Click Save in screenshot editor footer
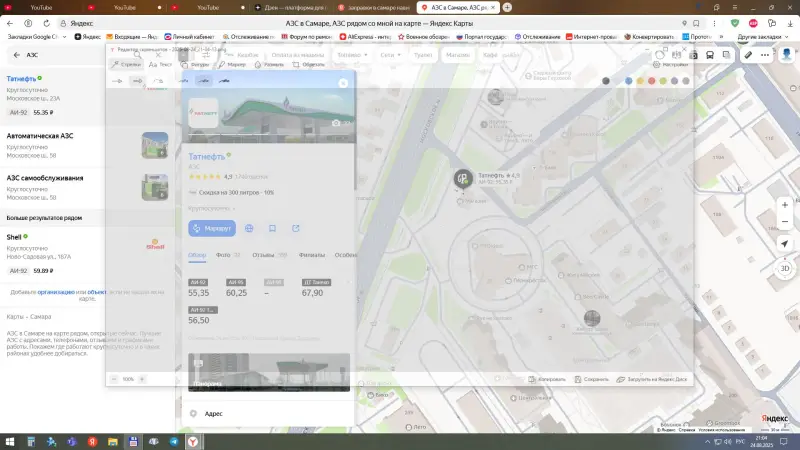The height and width of the screenshot is (450, 800). (x=591, y=379)
